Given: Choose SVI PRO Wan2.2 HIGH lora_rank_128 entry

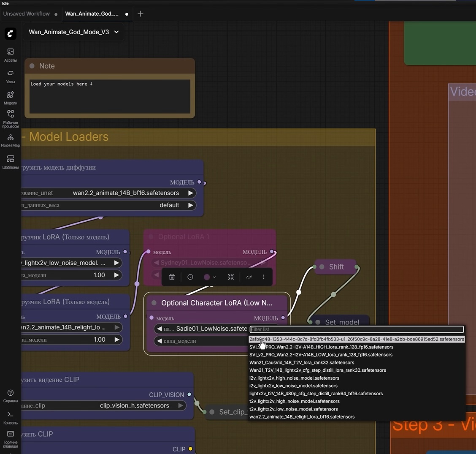Looking at the screenshot, I should click(x=357, y=347).
